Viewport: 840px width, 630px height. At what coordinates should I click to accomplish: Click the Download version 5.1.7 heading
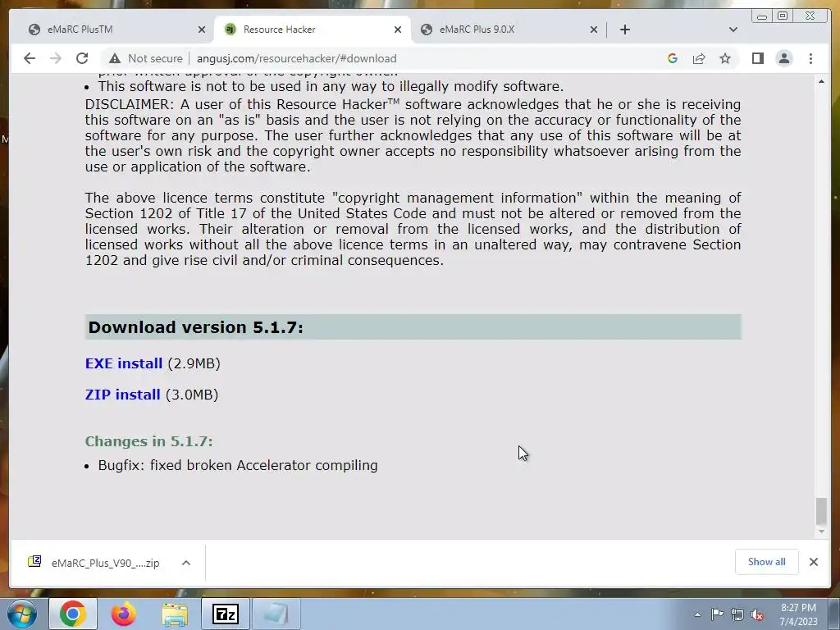click(195, 327)
